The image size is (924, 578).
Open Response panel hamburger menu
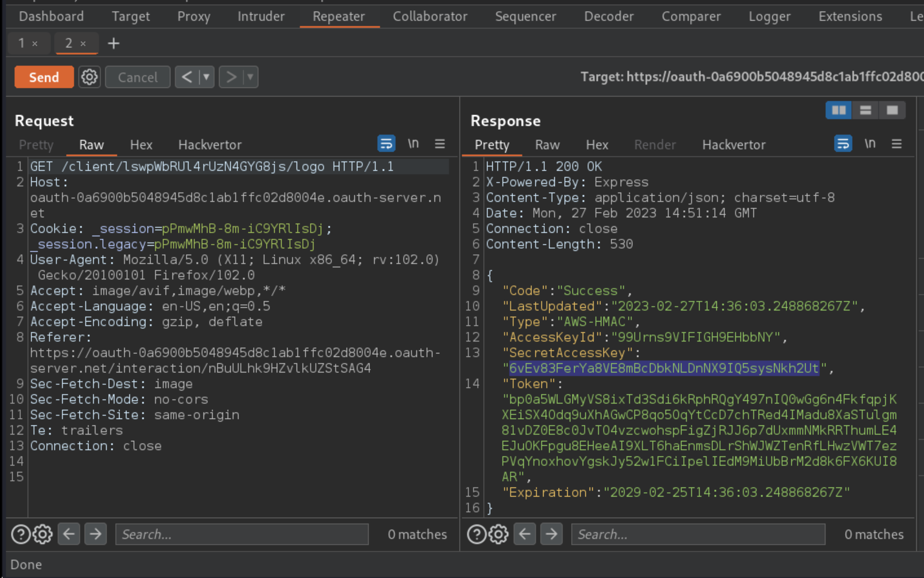tap(897, 144)
